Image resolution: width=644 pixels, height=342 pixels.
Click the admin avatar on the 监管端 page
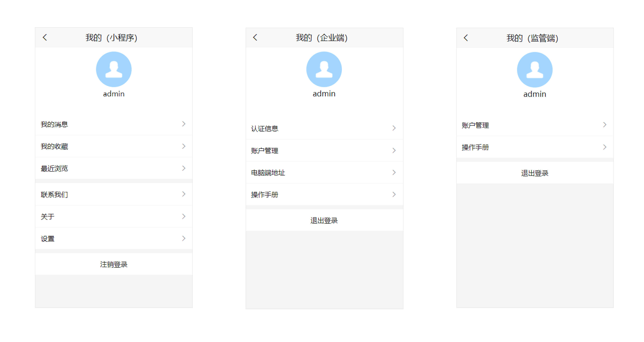(535, 70)
